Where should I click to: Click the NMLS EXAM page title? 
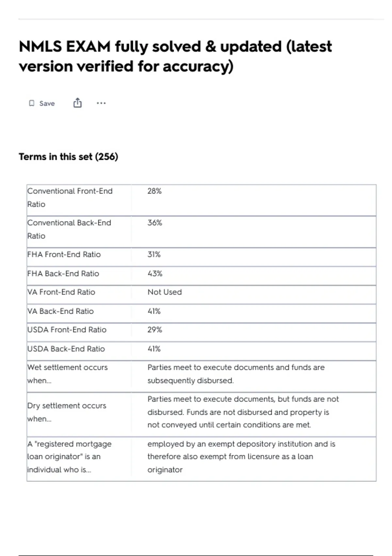coord(175,56)
